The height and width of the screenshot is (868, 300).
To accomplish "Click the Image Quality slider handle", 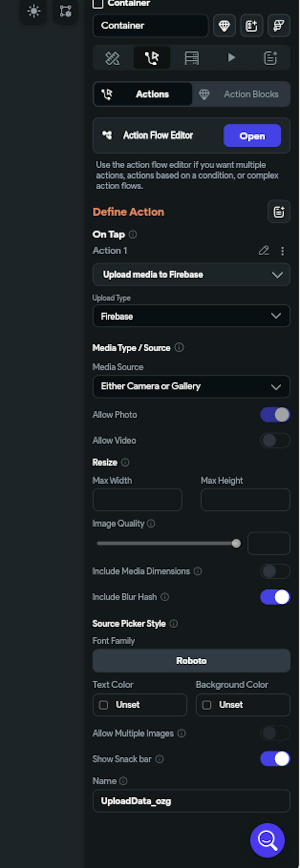I will 236,543.
